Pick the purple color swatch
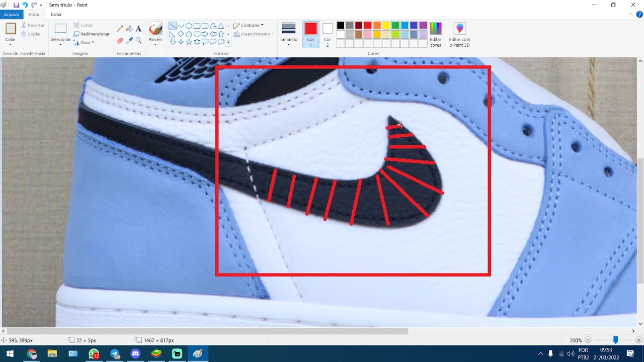The height and width of the screenshot is (362, 644). [x=423, y=25]
